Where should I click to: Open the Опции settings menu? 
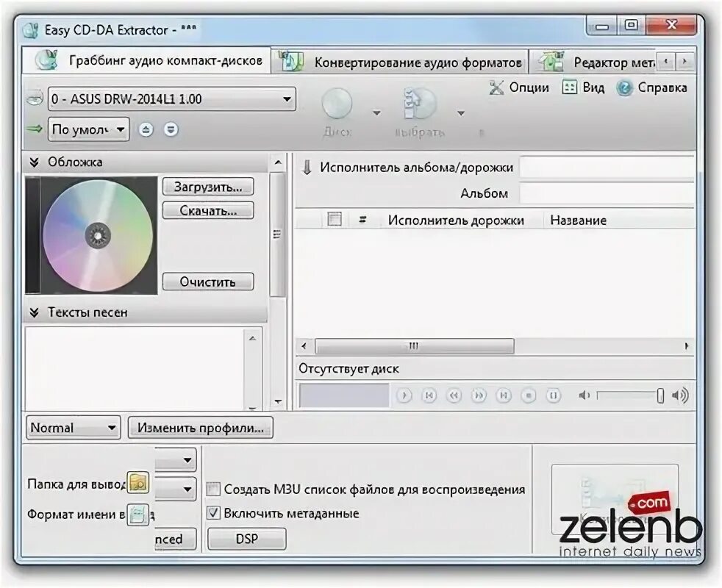[519, 87]
